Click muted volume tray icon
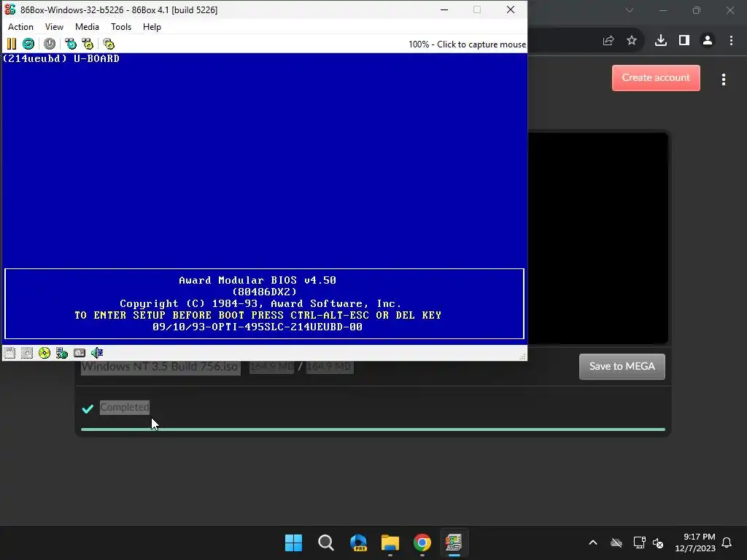 (659, 542)
